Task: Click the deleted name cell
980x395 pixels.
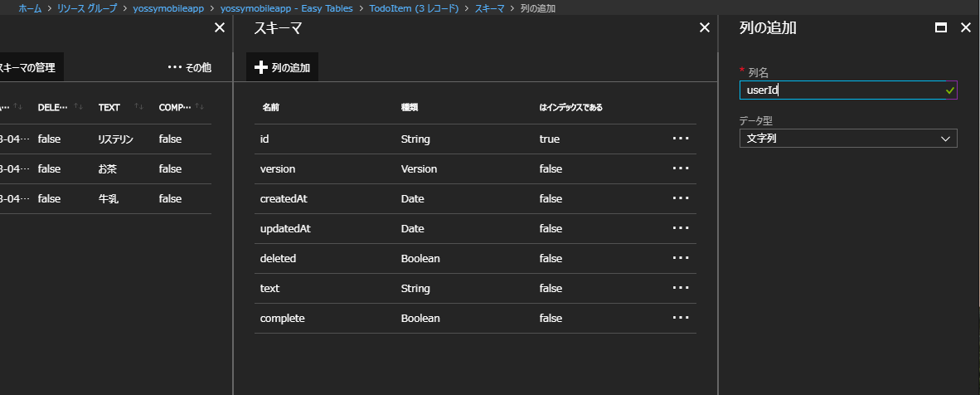Action: [278, 259]
